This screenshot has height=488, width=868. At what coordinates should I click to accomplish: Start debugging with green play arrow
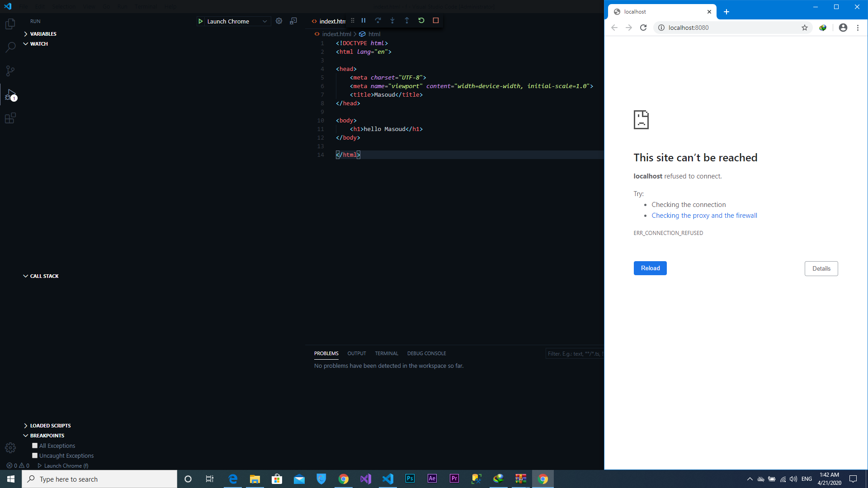tap(201, 21)
